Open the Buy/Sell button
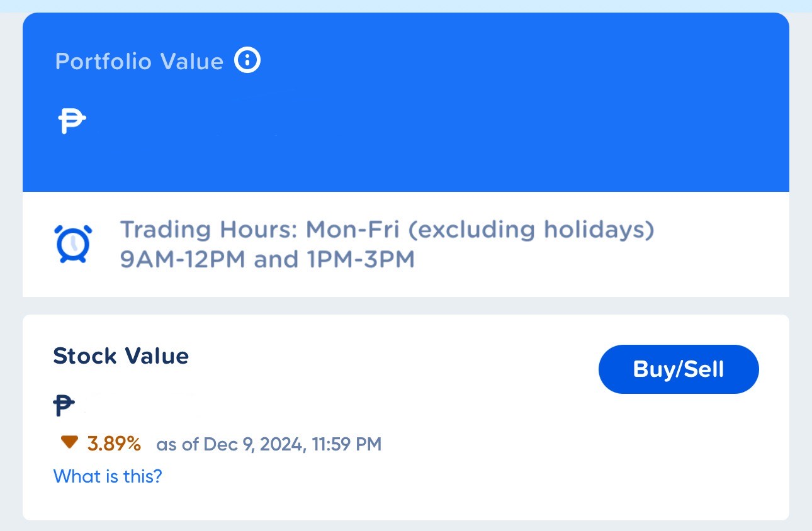The image size is (812, 531). point(679,369)
